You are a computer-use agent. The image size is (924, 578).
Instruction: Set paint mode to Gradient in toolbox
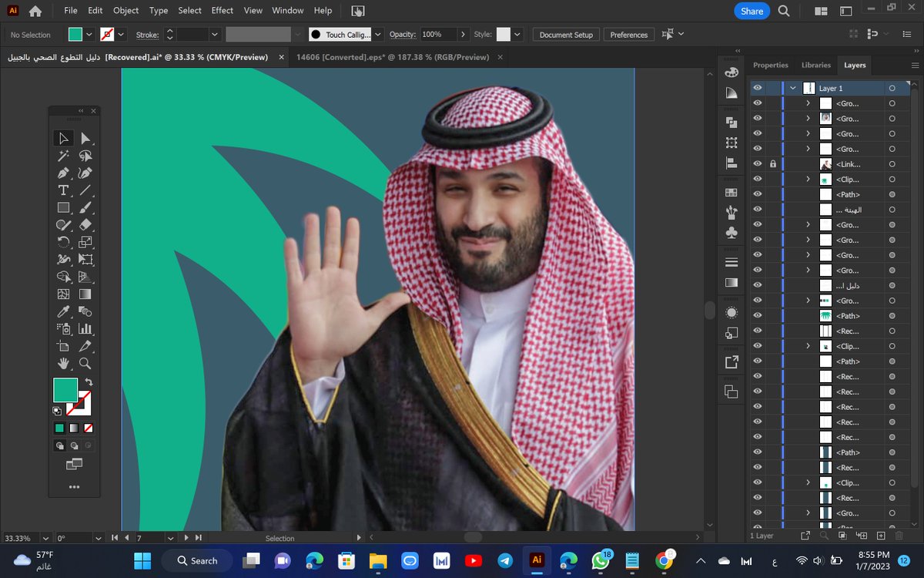coord(74,428)
